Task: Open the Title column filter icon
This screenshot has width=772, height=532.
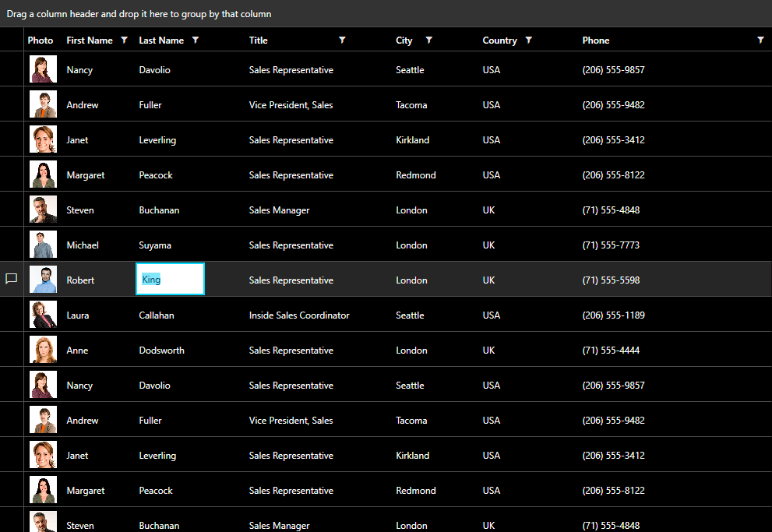Action: tap(342, 41)
